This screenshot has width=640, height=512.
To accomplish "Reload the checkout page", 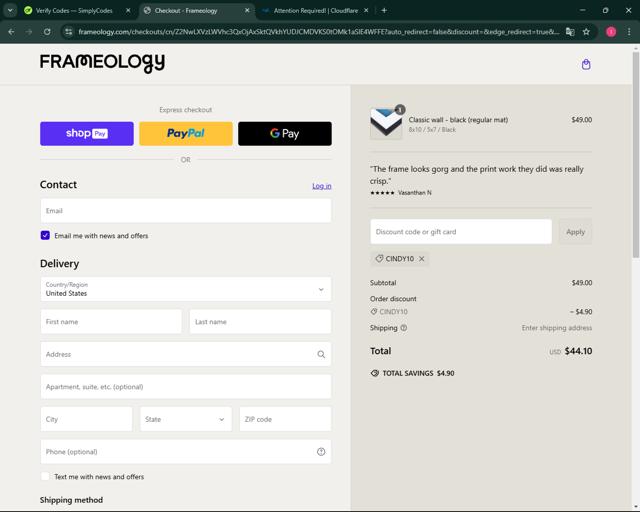I will pos(47,31).
